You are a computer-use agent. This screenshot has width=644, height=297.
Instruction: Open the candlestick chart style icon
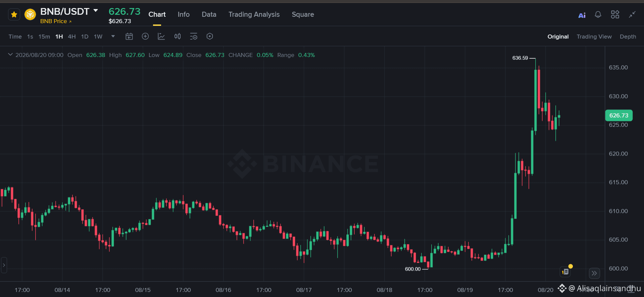pos(178,36)
